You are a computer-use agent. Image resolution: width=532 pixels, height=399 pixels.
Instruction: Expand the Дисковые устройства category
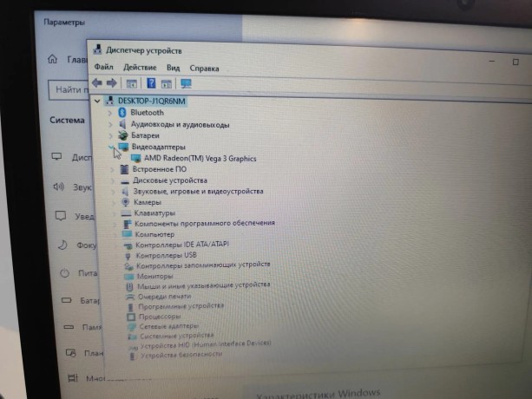(x=113, y=180)
